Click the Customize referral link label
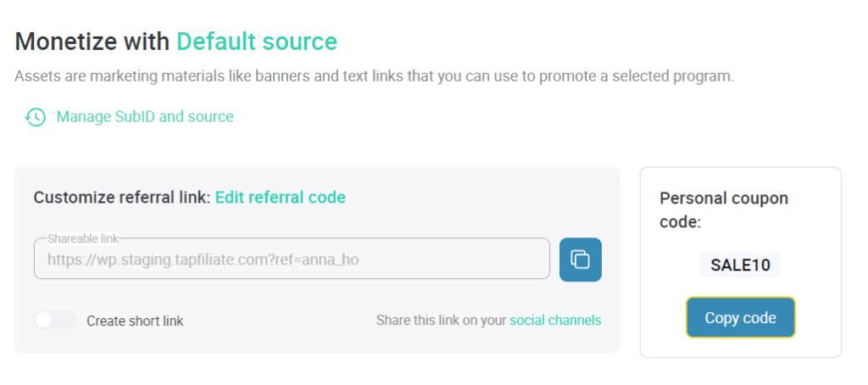The width and height of the screenshot is (868, 385). (122, 198)
